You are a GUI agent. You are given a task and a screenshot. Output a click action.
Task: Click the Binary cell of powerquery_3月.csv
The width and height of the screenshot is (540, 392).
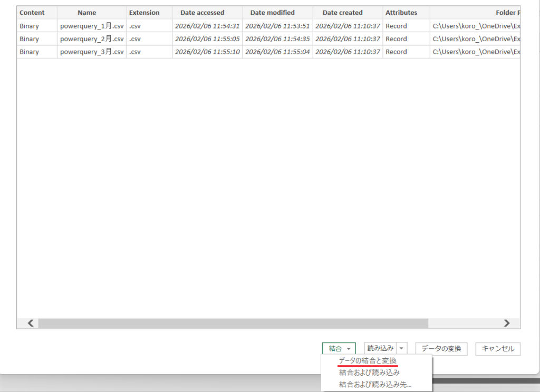pos(29,52)
